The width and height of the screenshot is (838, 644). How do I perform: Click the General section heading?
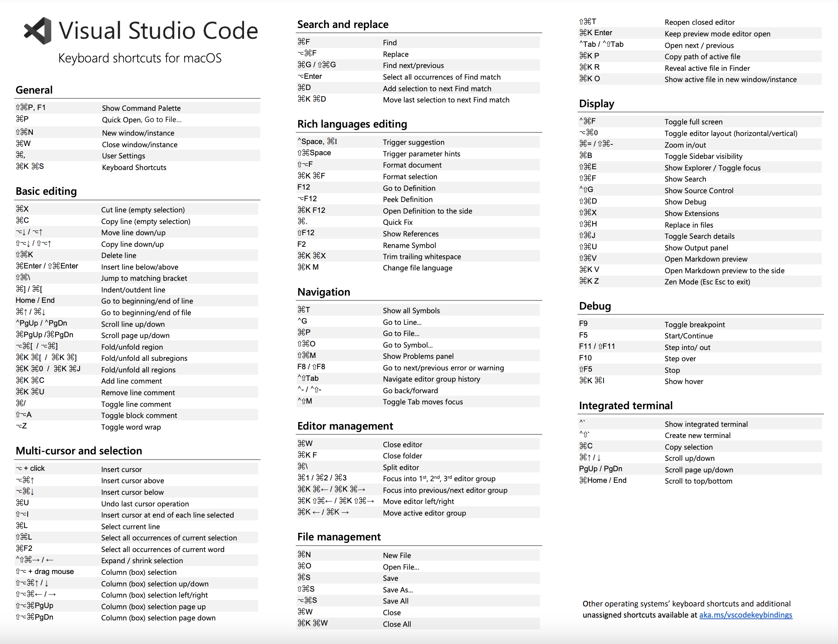coord(34,90)
